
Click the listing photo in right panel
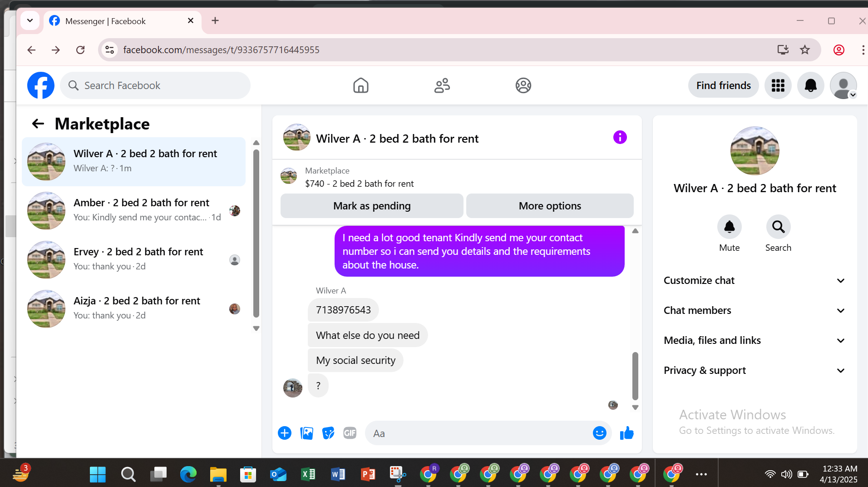755,151
